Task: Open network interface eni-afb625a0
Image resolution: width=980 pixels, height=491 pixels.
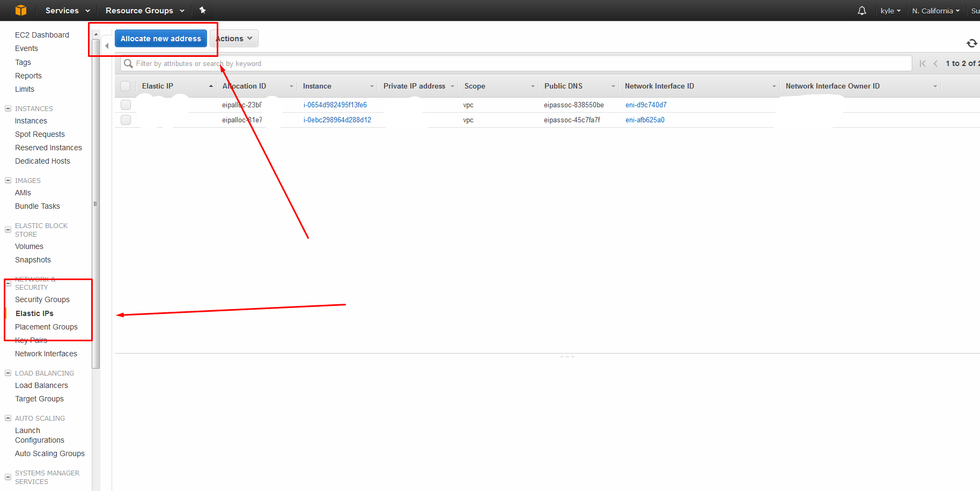Action: pyautogui.click(x=645, y=120)
